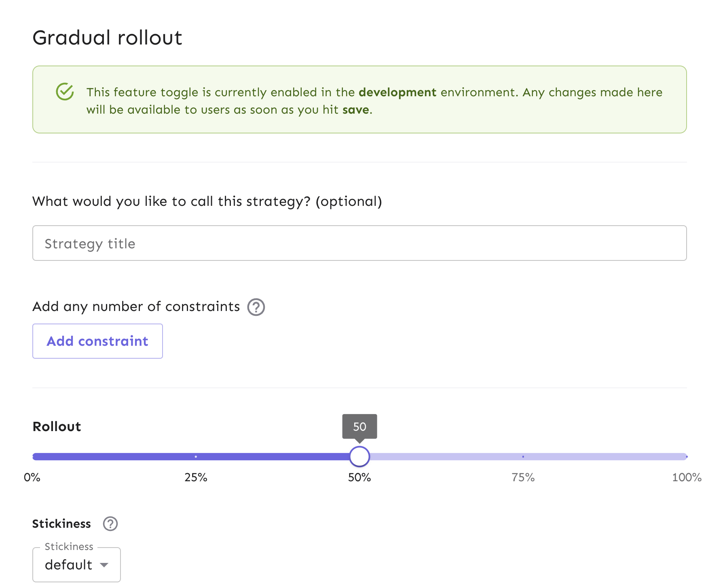Click the save word in the notice text

click(x=356, y=109)
